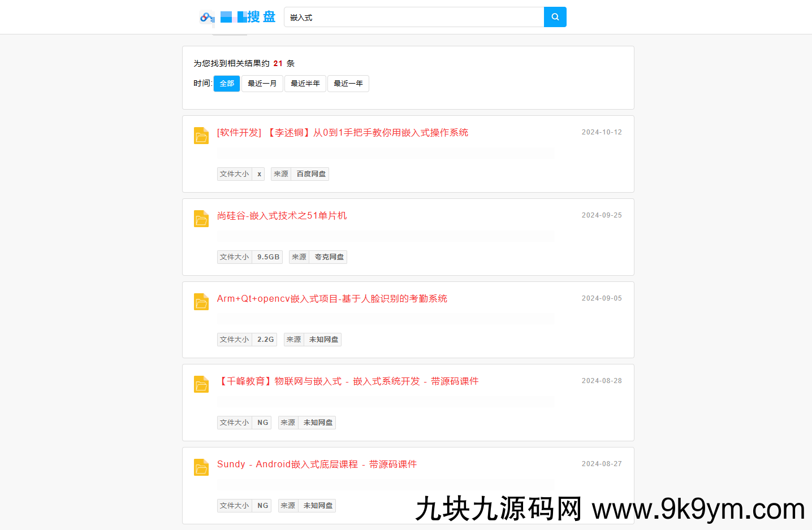This screenshot has width=812, height=530.
Task: Filter results by 最近一年
Action: coord(348,84)
